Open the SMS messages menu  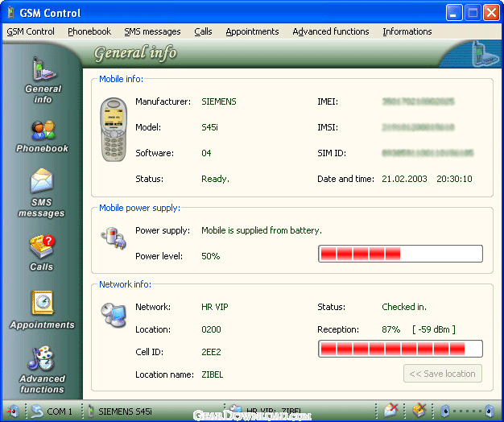pos(152,31)
